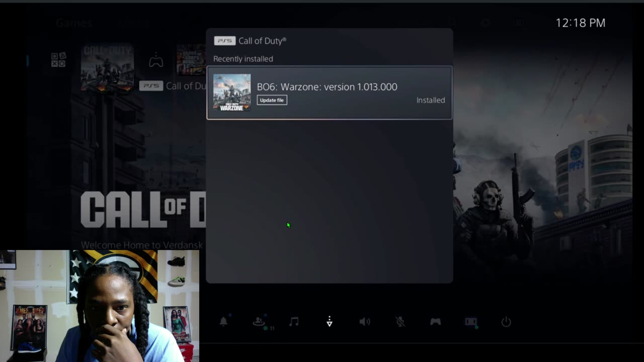Viewport: 644px width, 362px height.
Task: Select the BO6: Warzone version 1.013.000 entry
Action: [x=330, y=93]
